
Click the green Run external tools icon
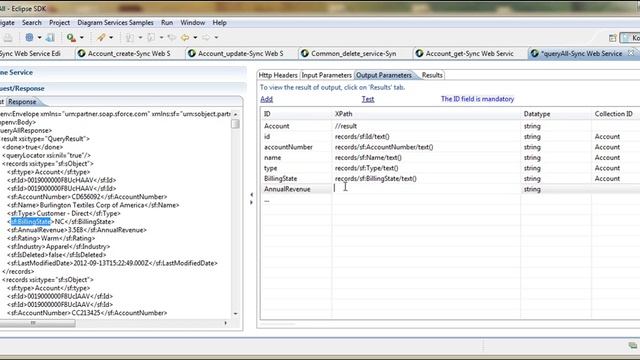point(71,38)
